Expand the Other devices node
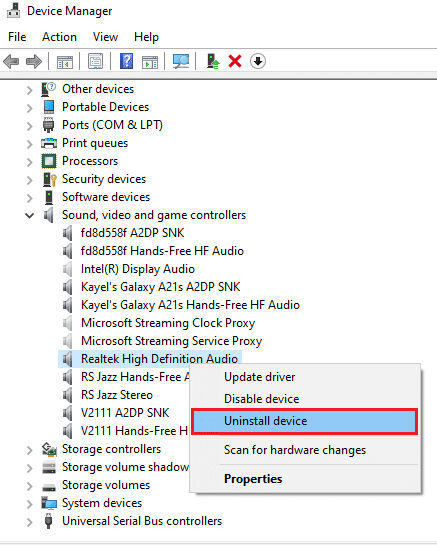The width and height of the screenshot is (437, 545). coord(30,90)
